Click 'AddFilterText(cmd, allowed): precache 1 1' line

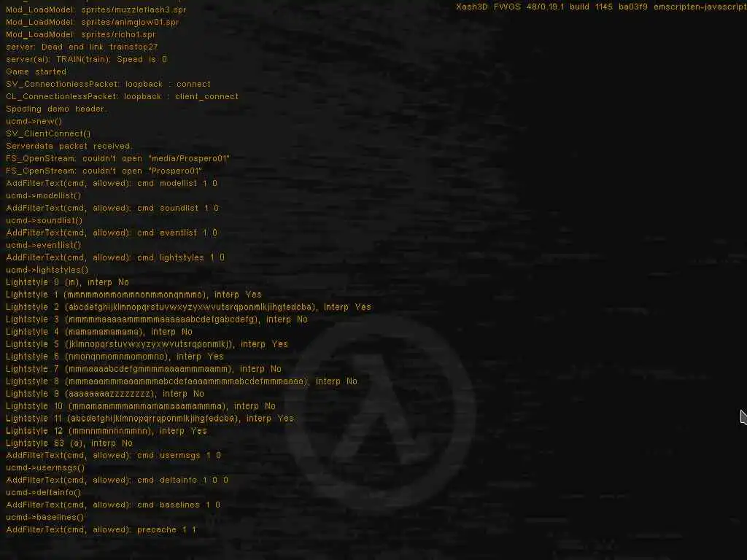[x=101, y=529]
